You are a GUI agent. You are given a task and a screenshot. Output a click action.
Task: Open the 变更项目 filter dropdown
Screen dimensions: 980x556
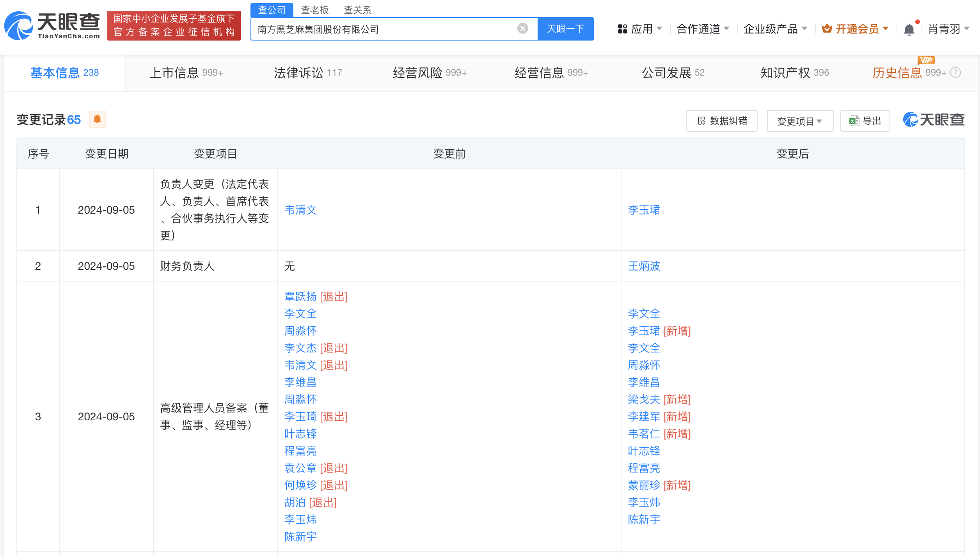800,121
